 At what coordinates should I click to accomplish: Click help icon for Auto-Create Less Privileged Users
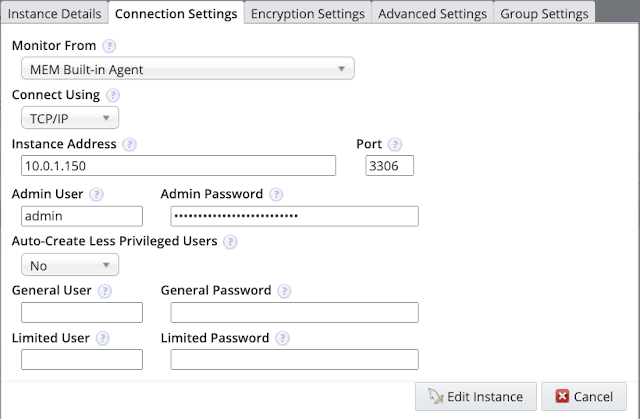pos(231,242)
